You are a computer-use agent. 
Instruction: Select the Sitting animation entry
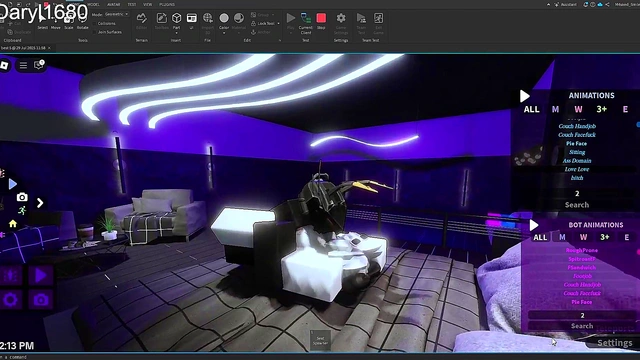pyautogui.click(x=577, y=152)
